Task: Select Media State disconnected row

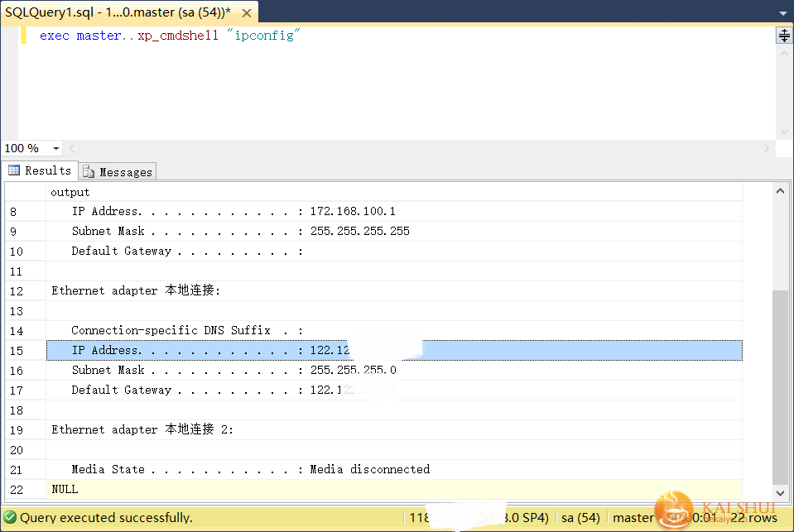Action: [x=394, y=469]
